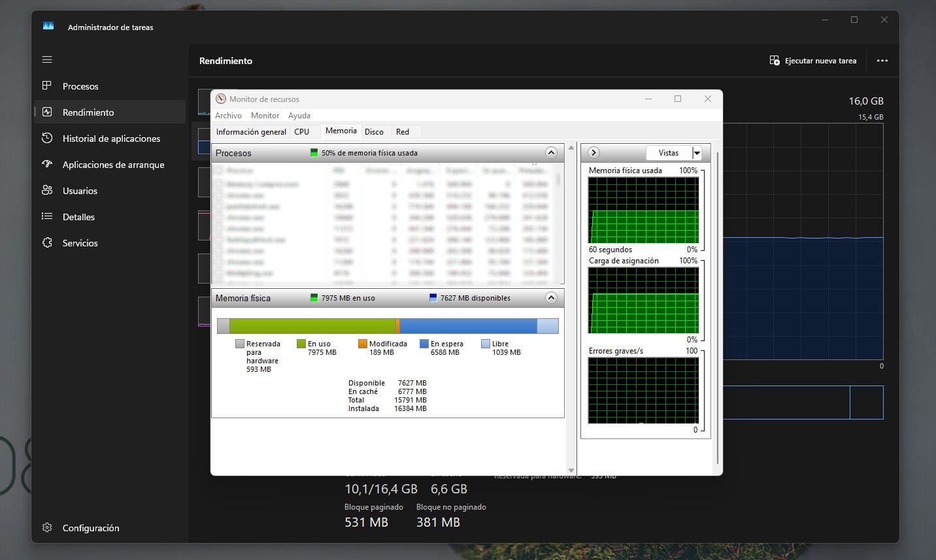Switch to the Disco tab

375,131
